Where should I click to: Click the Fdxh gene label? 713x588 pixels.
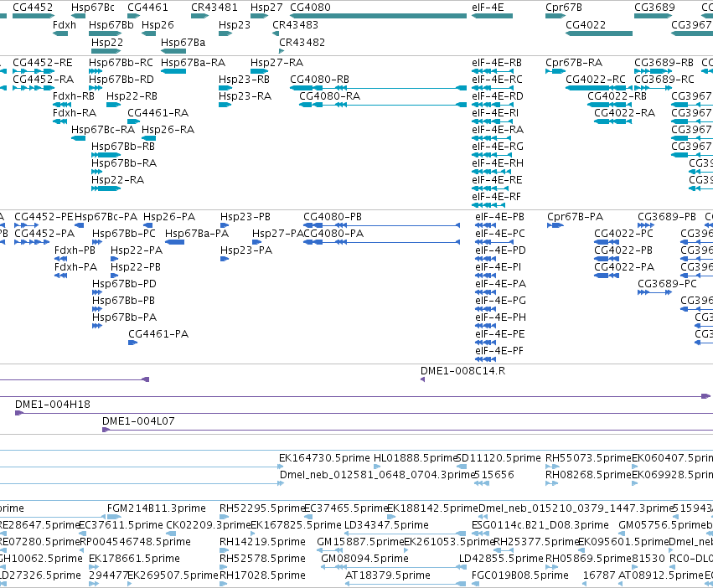coord(65,24)
